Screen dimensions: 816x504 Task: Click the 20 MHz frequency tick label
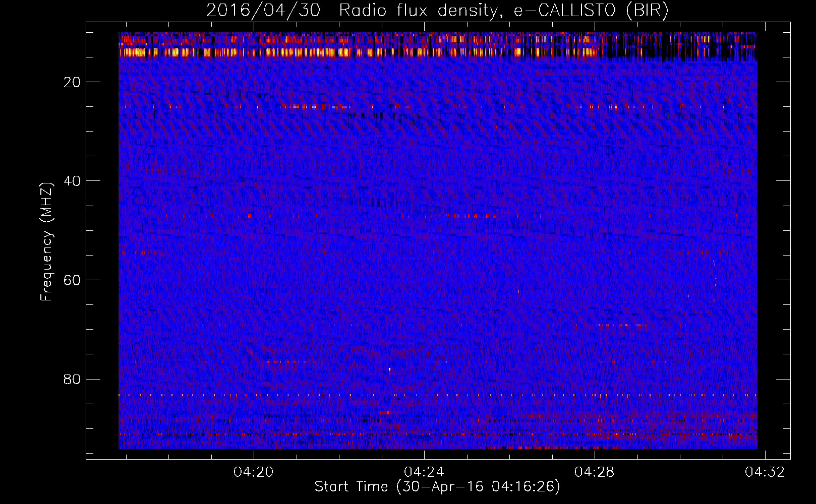(72, 82)
